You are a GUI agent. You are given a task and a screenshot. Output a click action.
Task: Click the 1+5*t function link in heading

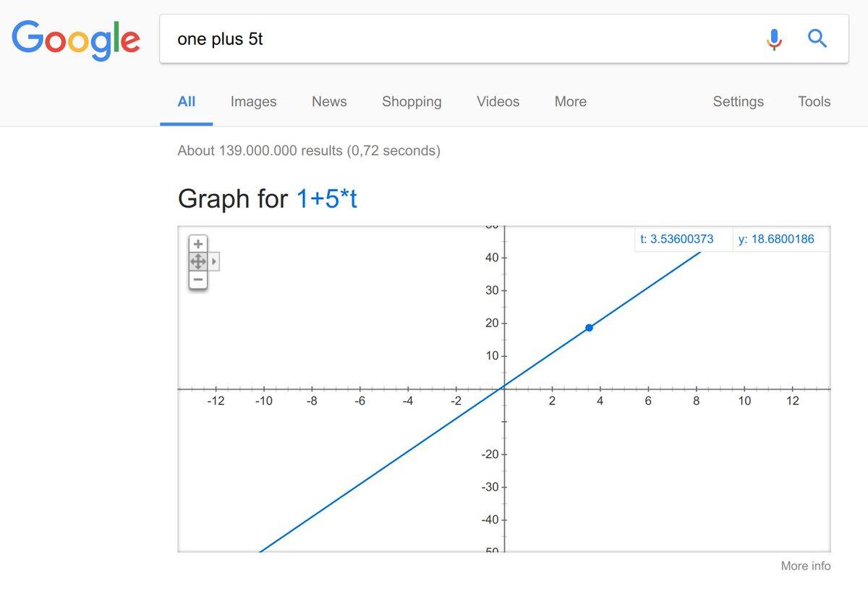[x=326, y=198]
